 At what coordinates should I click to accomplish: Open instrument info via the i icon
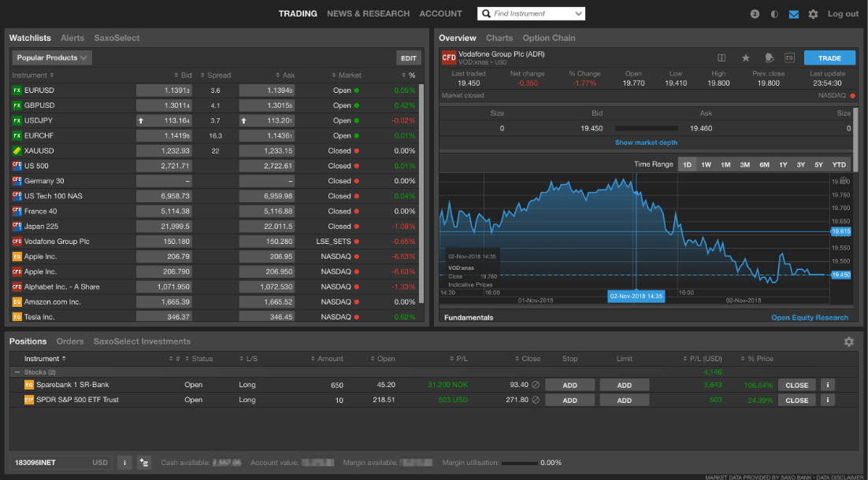(x=721, y=57)
